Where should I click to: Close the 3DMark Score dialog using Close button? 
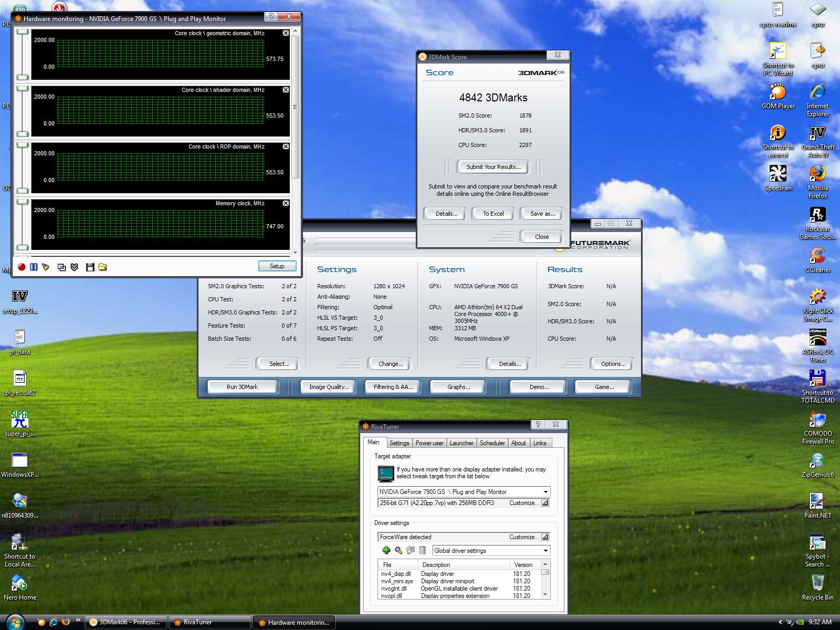coord(542,237)
